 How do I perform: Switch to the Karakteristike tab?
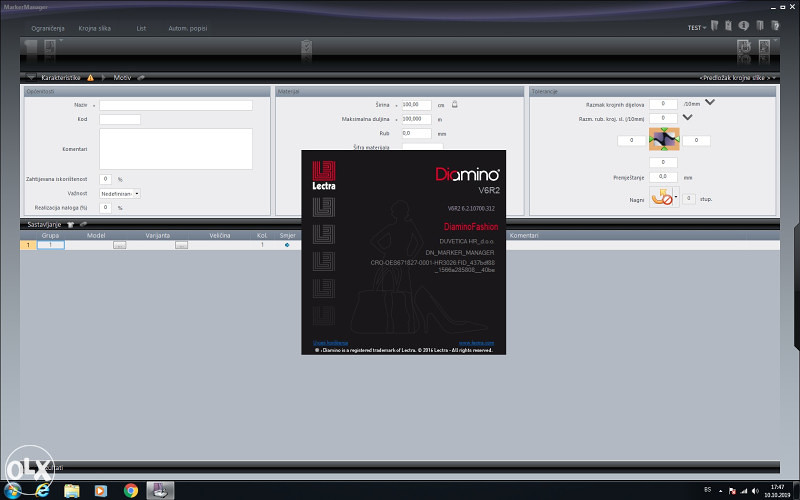coord(61,78)
